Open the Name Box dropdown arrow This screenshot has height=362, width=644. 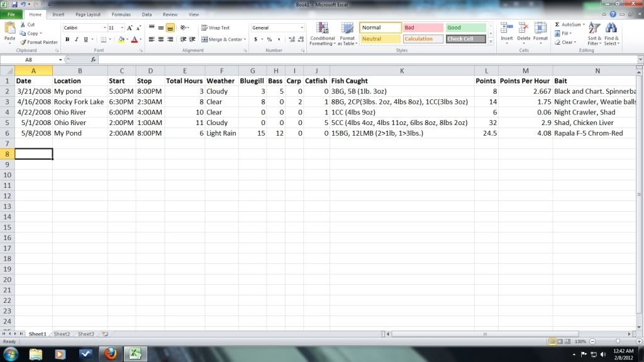(x=60, y=60)
